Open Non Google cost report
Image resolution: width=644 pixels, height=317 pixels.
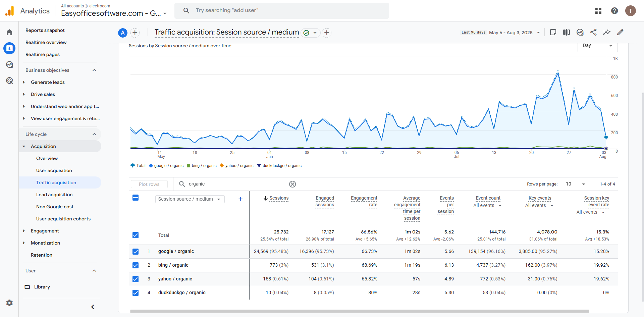click(55, 207)
